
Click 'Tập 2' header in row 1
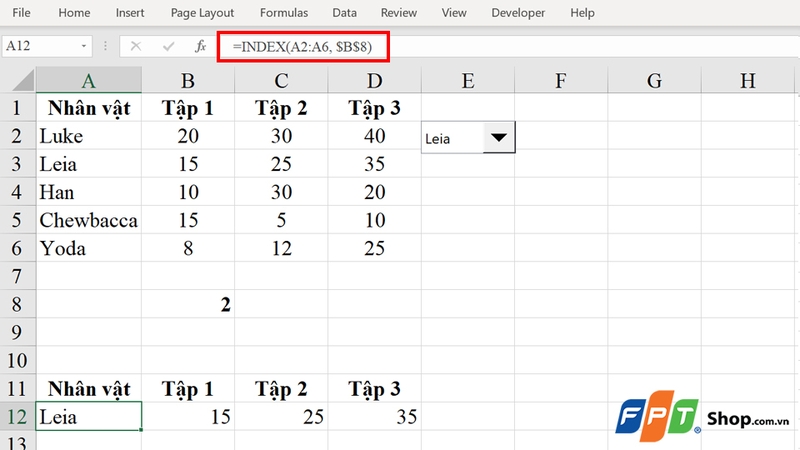pyautogui.click(x=281, y=108)
